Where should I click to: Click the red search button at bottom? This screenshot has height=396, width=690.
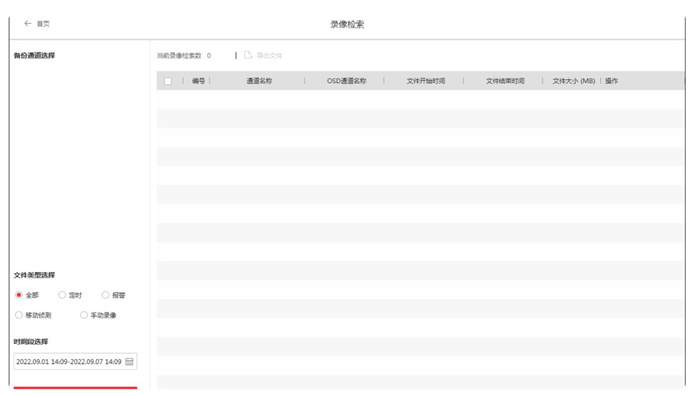75,388
